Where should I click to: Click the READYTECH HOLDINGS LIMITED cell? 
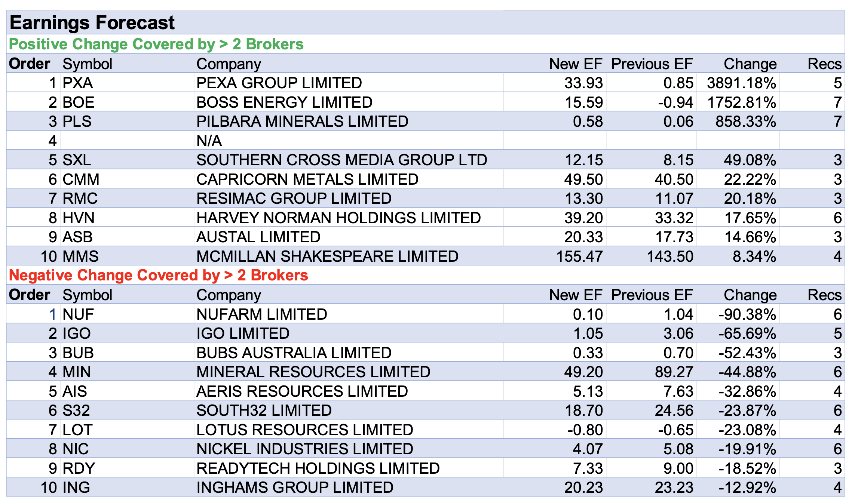(318, 468)
